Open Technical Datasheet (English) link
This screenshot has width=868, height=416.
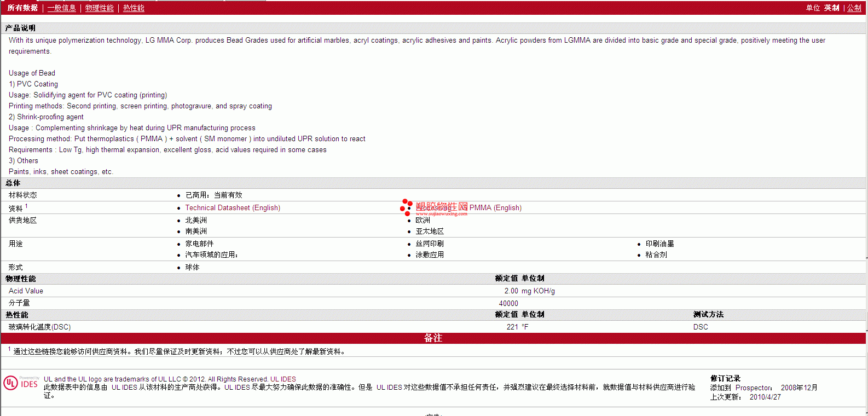pos(233,207)
